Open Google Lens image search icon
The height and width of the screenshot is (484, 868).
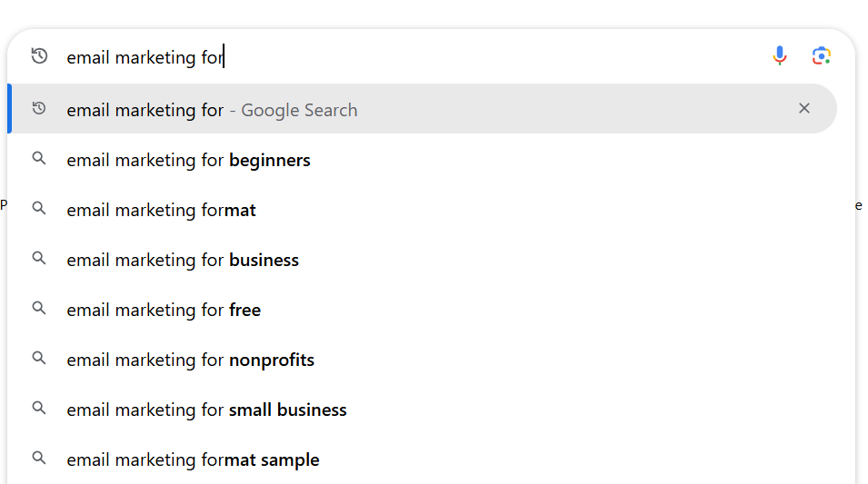[821, 56]
